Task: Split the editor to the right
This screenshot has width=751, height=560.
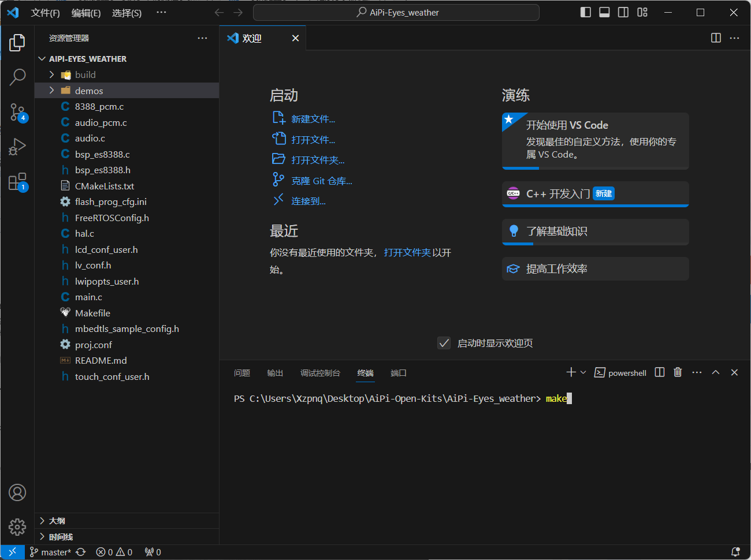Action: click(x=716, y=38)
